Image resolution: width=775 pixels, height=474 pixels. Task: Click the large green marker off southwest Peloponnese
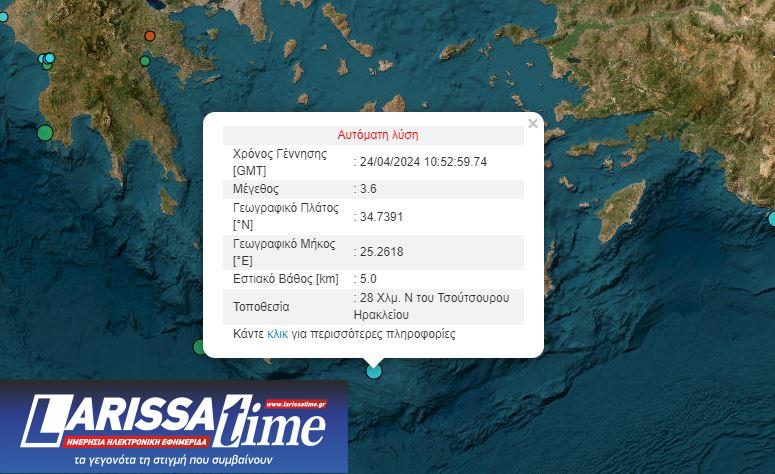point(44,132)
